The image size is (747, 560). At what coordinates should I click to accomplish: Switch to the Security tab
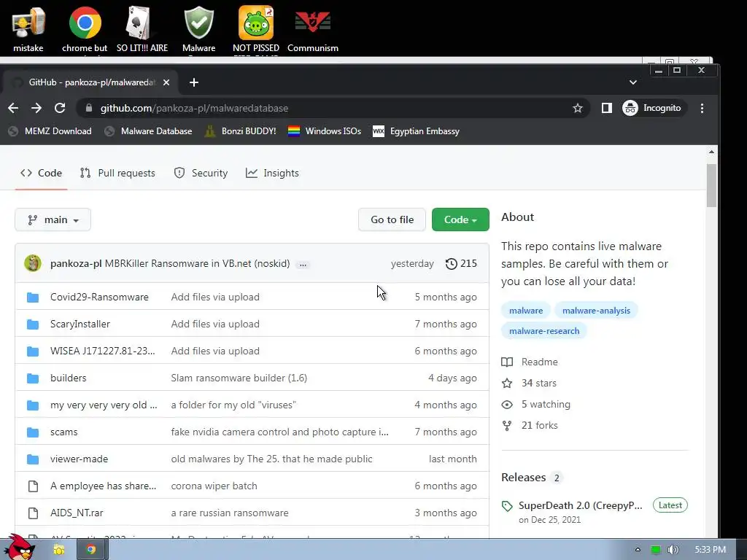pos(201,173)
